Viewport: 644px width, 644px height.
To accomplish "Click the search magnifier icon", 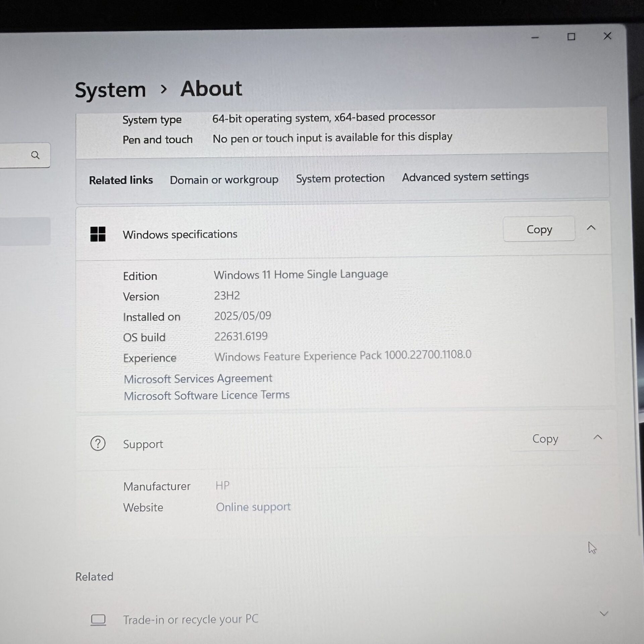I will tap(35, 155).
